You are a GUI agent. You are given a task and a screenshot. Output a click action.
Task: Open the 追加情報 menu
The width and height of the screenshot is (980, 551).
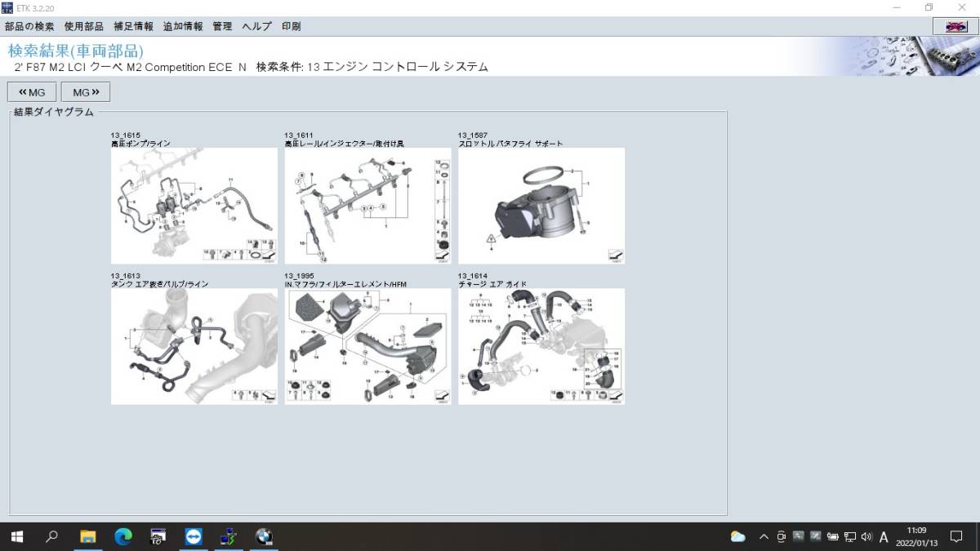(183, 26)
